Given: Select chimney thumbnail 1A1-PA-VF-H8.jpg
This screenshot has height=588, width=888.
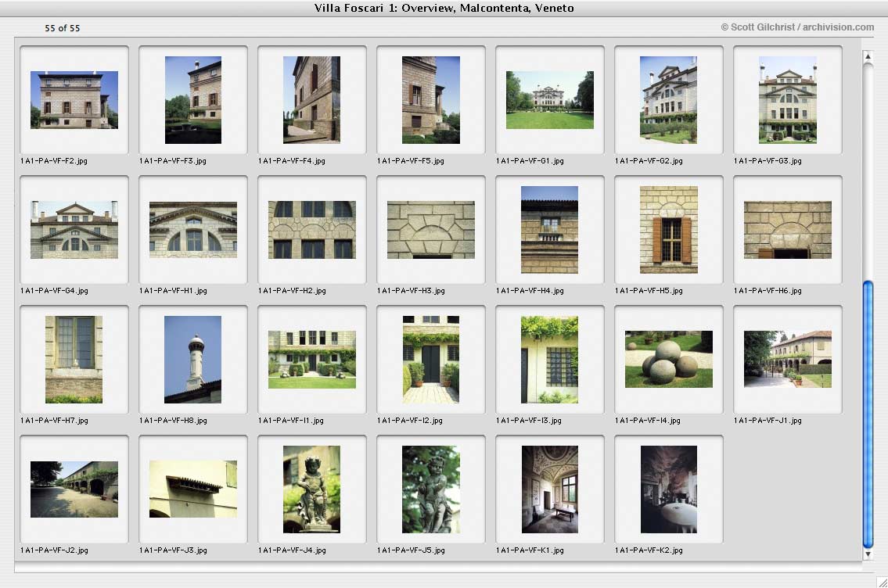Looking at the screenshot, I should click(193, 360).
